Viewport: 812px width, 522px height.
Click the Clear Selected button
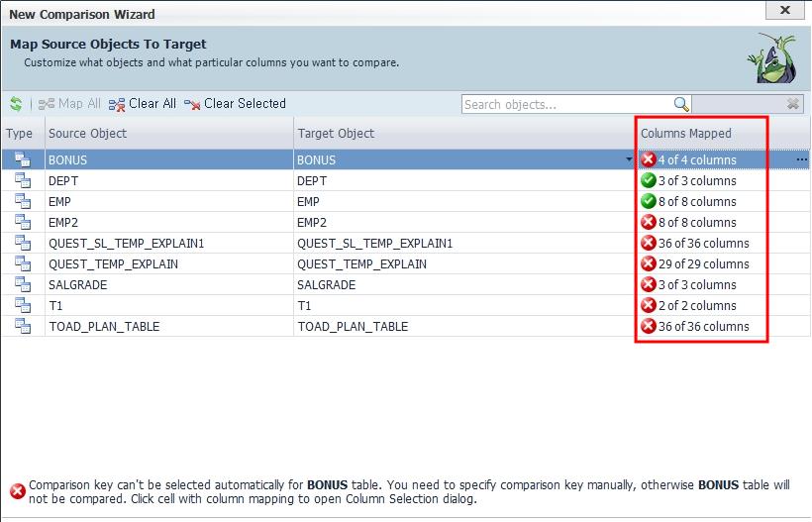pos(235,104)
